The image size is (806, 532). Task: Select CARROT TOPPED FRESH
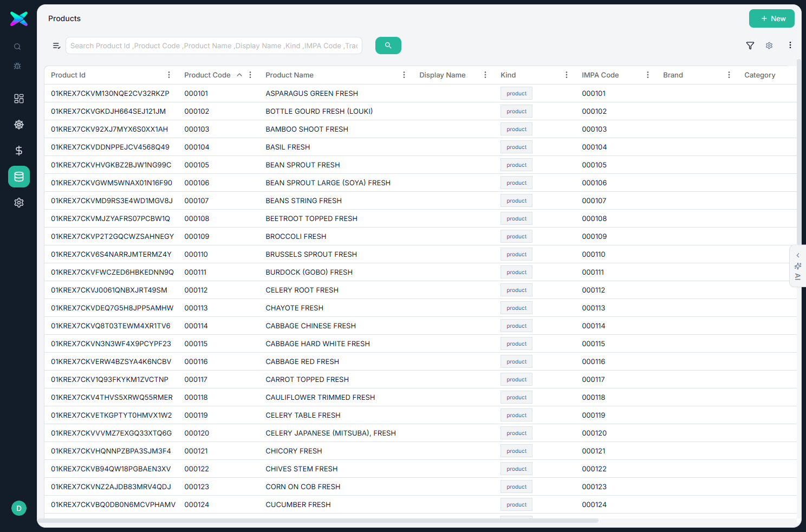(307, 379)
